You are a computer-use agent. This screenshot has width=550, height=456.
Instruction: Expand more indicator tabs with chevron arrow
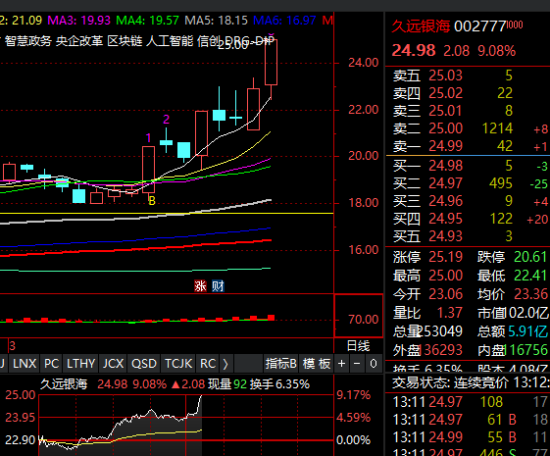(226, 364)
